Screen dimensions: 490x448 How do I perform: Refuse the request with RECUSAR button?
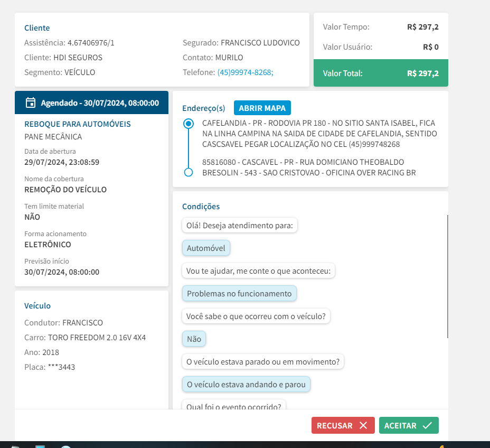(x=343, y=425)
